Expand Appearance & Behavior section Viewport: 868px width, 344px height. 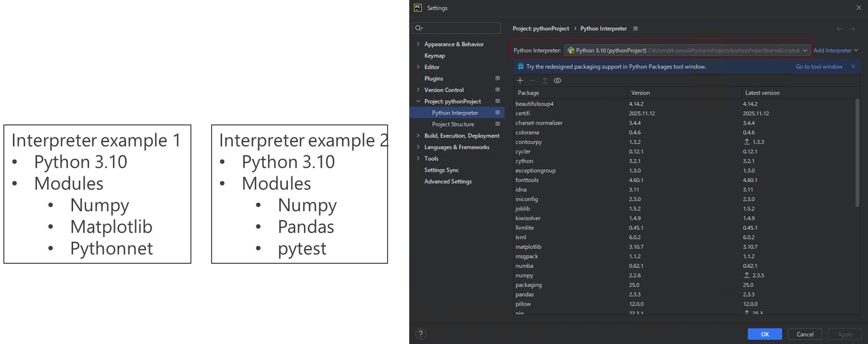pyautogui.click(x=418, y=44)
